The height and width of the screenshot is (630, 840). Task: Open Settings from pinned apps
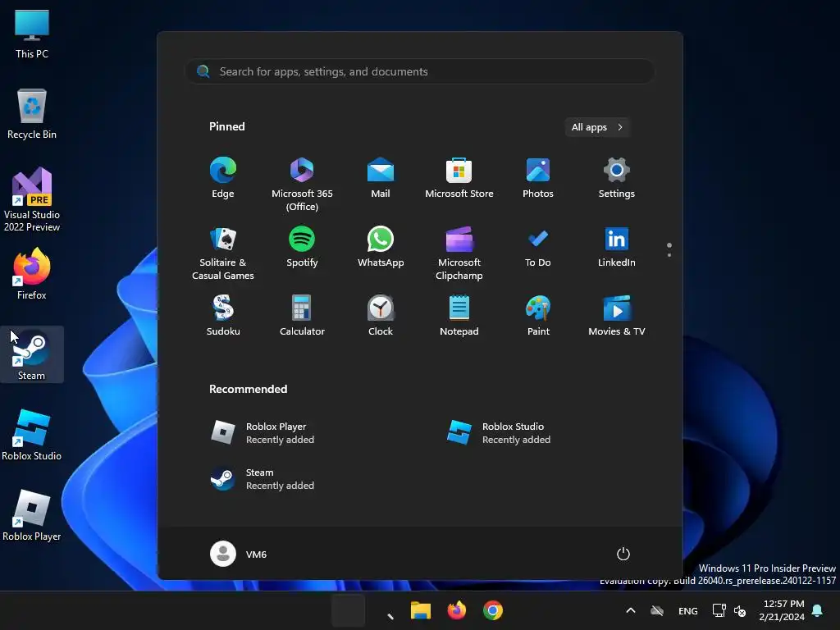click(x=617, y=178)
